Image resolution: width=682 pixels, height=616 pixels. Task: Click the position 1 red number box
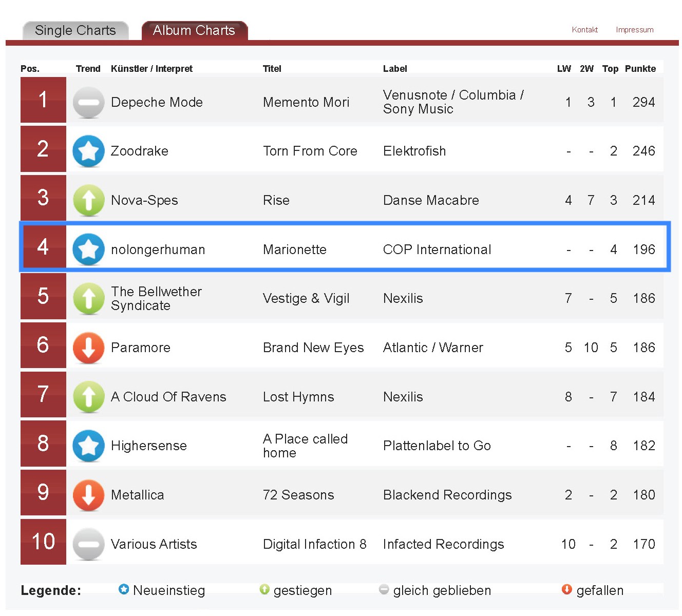pos(43,100)
